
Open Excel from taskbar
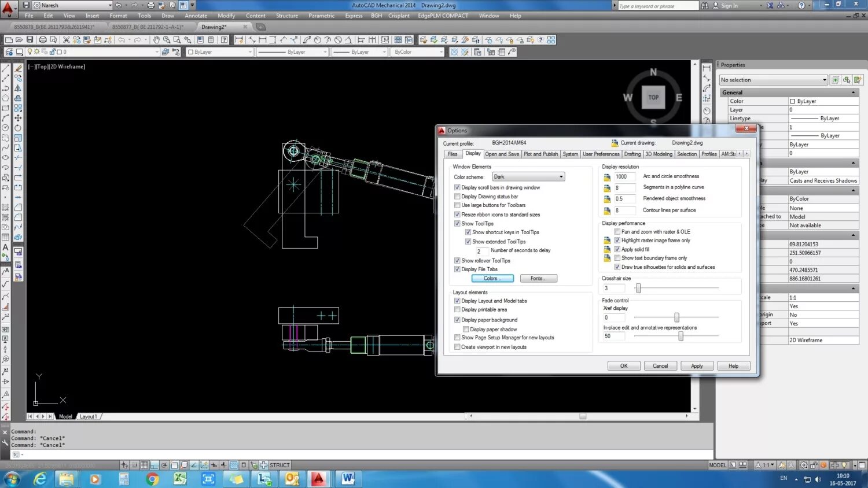click(x=180, y=479)
